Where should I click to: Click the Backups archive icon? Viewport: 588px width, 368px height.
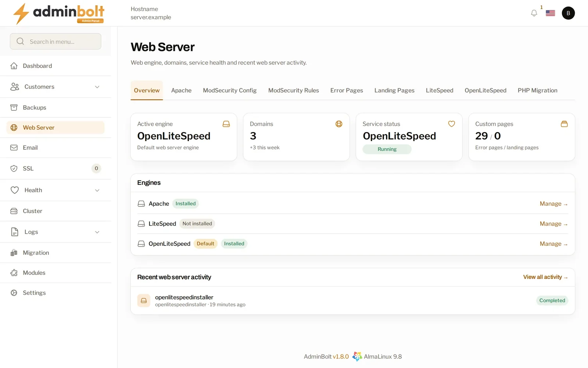tap(14, 107)
